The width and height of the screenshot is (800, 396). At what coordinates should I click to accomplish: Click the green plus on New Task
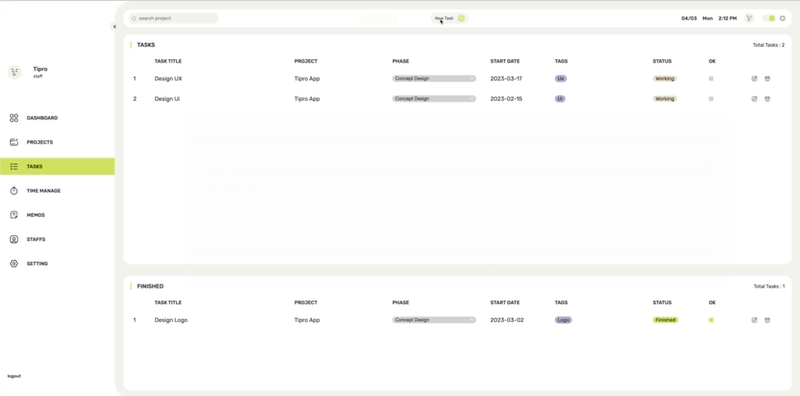(461, 18)
